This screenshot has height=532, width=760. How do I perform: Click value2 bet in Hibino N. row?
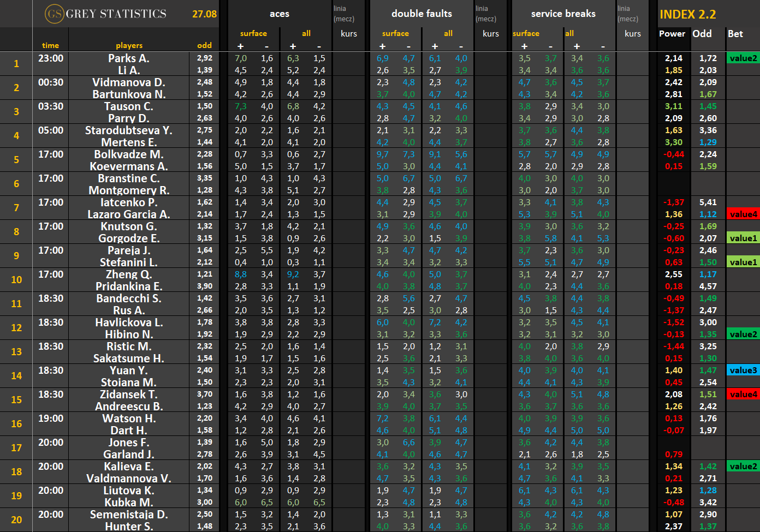[743, 334]
